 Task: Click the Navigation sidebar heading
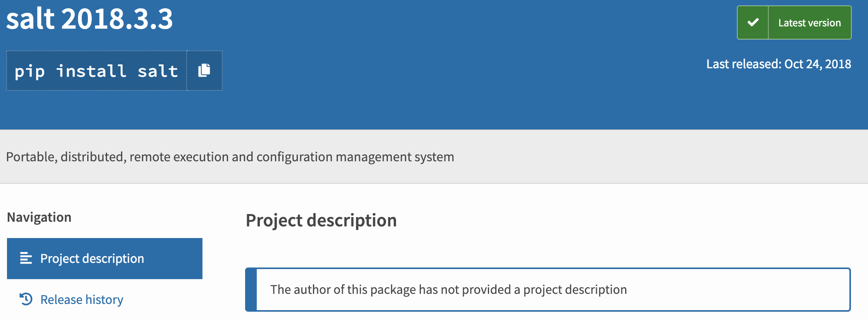[39, 217]
